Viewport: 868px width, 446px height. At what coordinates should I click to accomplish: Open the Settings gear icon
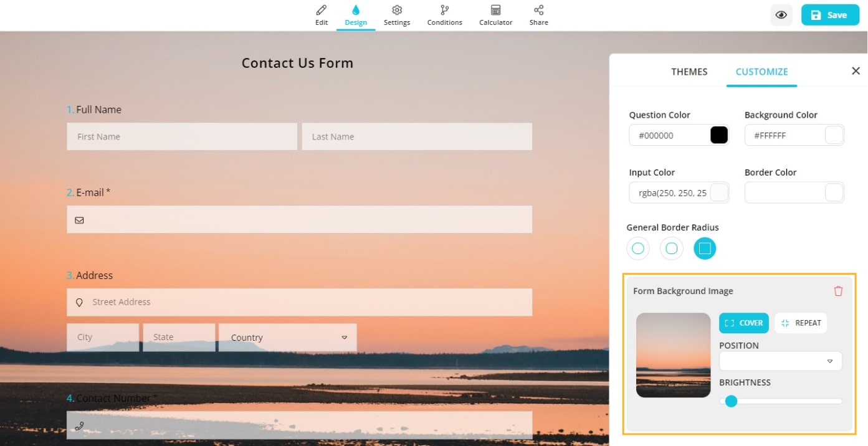click(x=397, y=14)
